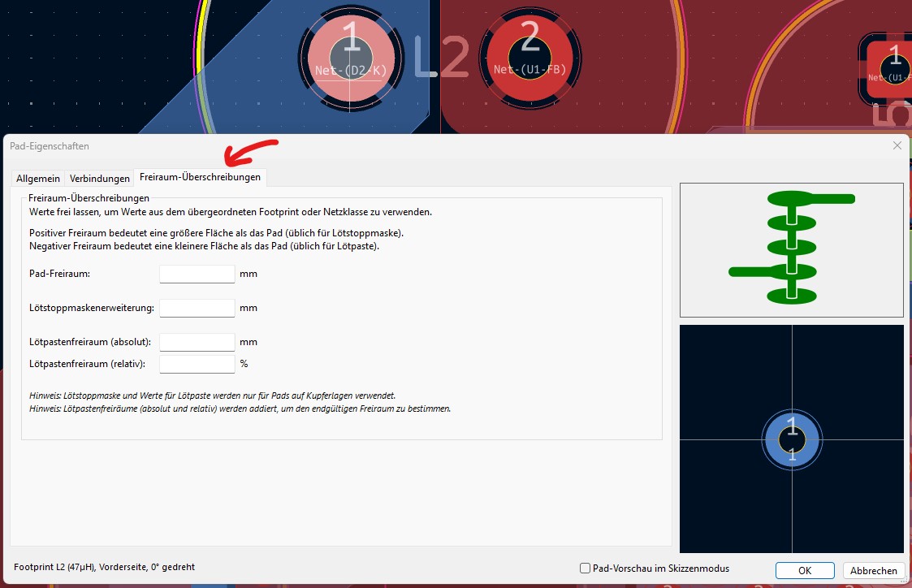Click the L2 reference designator text
The image size is (912, 588).
(x=441, y=58)
